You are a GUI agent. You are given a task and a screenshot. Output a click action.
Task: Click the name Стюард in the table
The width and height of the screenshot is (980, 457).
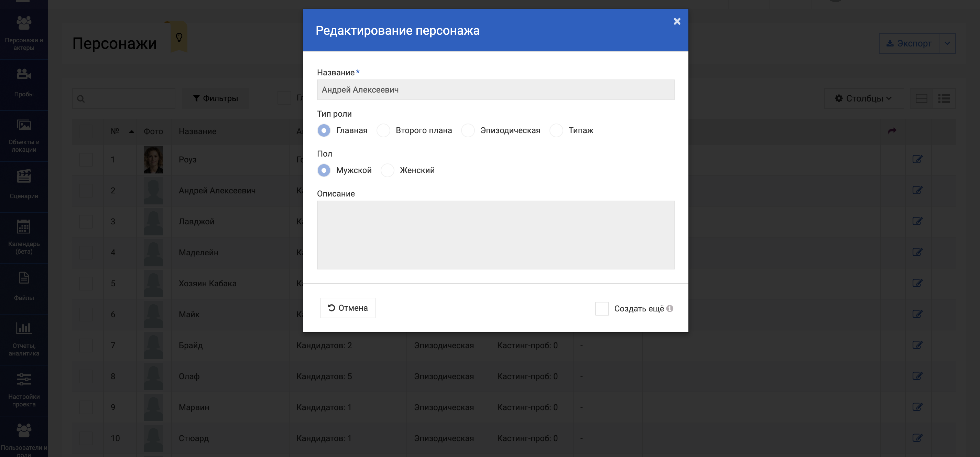pyautogui.click(x=194, y=438)
